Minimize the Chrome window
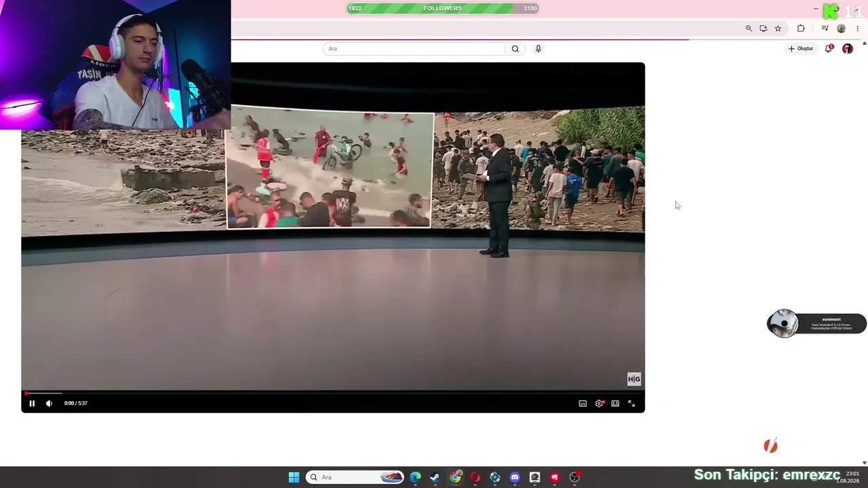The image size is (868, 488). coord(816,9)
